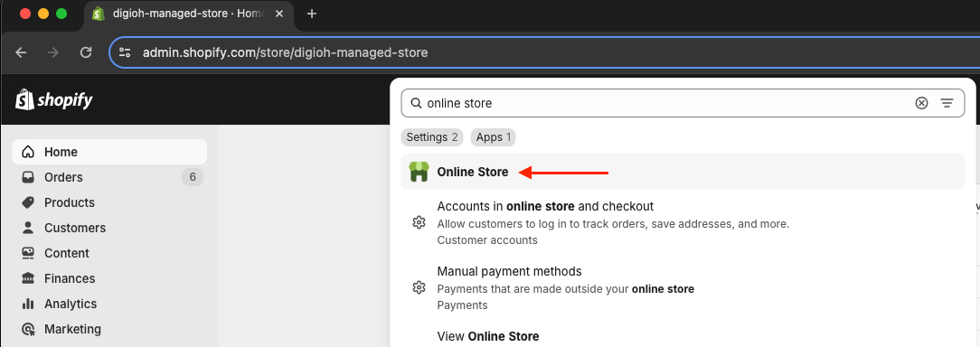Reload the page with refresh icon
The image size is (980, 347).
tap(86, 52)
